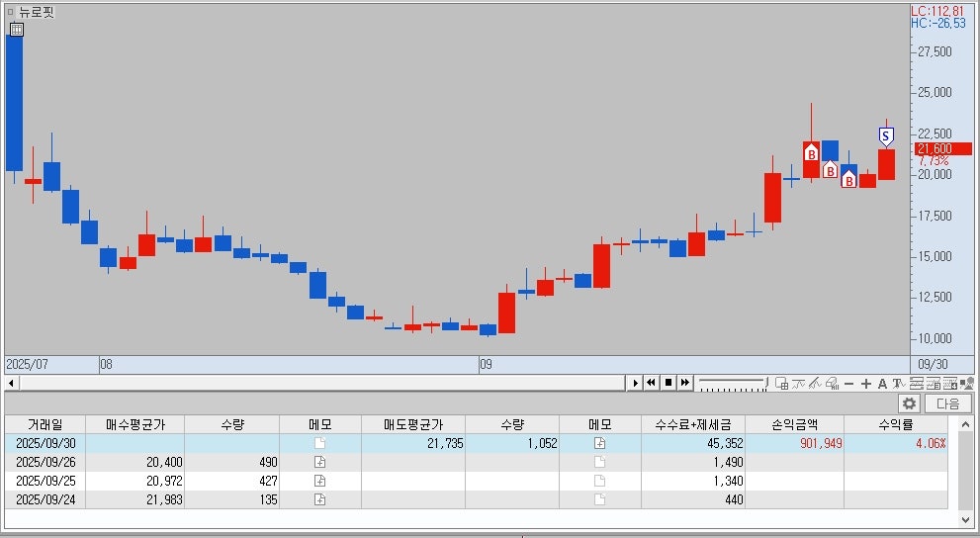Click the chart horizontal scrollbar left arrow
Image resolution: width=980 pixels, height=538 pixels.
11,383
